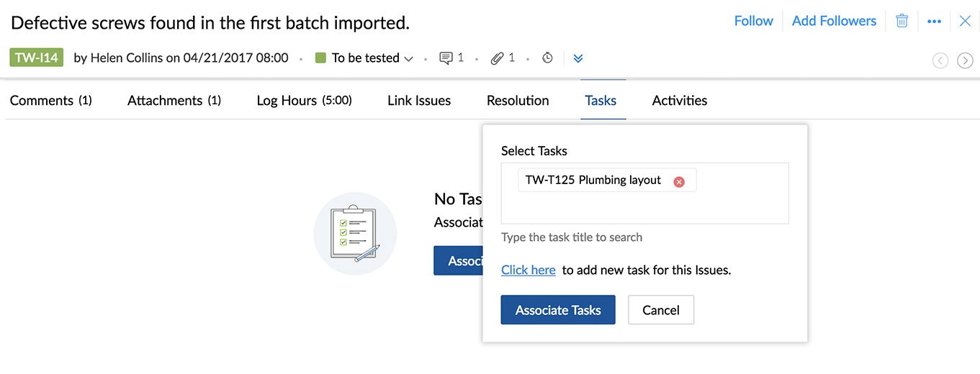Click the TW-T125 Plumbing layout chip

click(x=607, y=181)
